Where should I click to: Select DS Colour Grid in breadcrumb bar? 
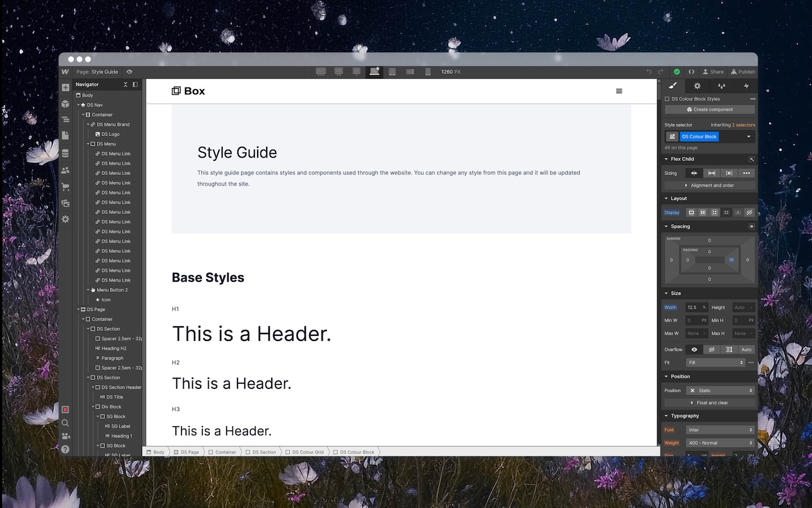click(x=304, y=452)
